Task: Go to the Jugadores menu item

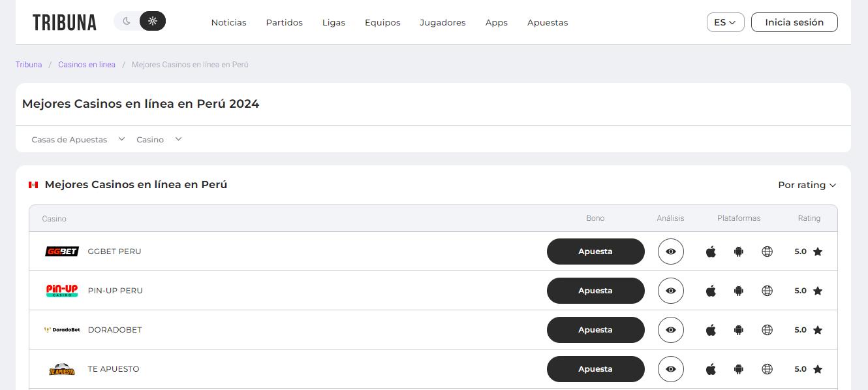Action: click(442, 22)
